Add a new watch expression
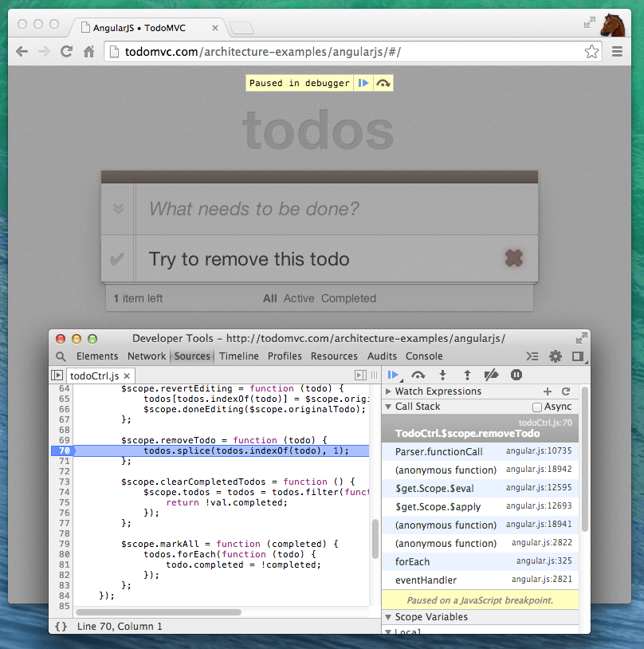The height and width of the screenshot is (649, 644). tap(547, 391)
